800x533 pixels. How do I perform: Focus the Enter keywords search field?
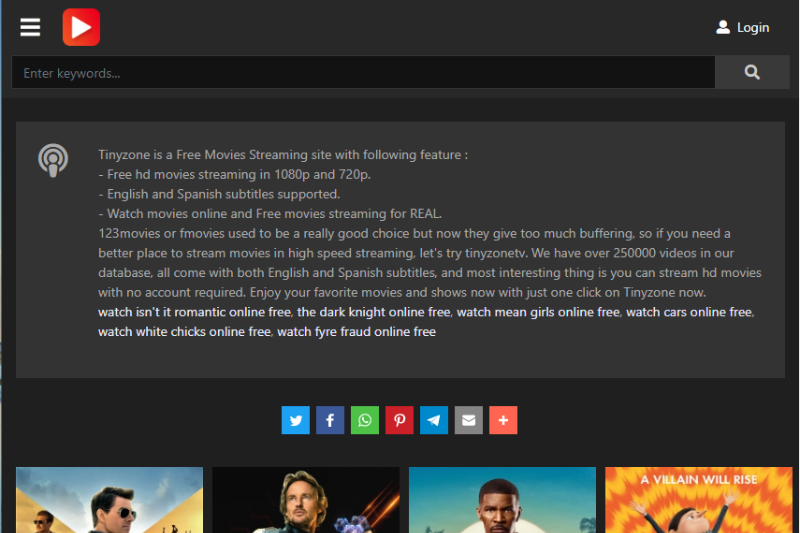pyautogui.click(x=363, y=72)
